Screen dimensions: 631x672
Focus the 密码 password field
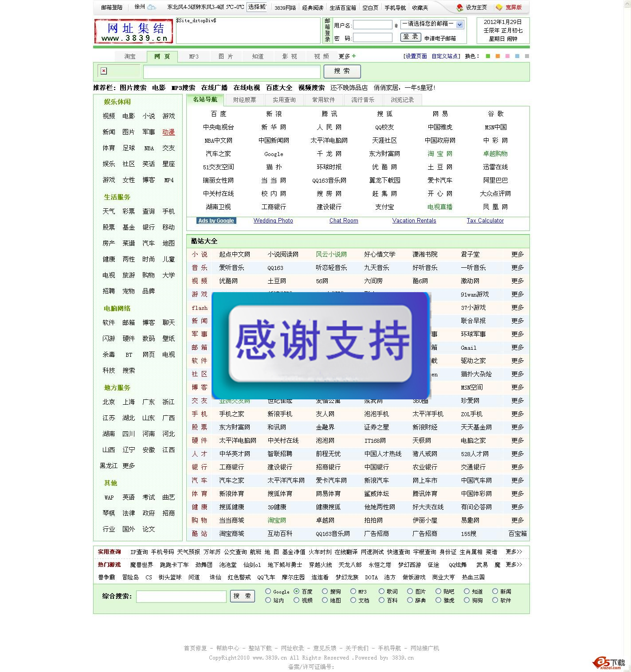pos(372,38)
